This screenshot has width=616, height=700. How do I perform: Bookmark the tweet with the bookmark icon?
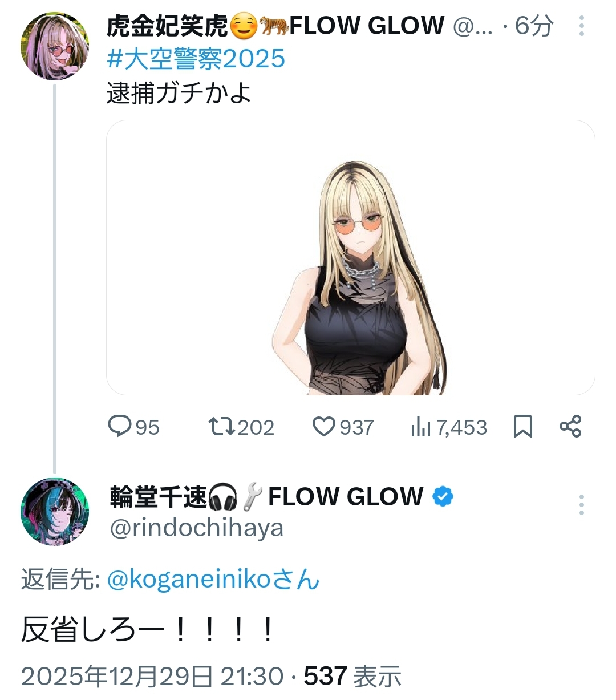[522, 426]
